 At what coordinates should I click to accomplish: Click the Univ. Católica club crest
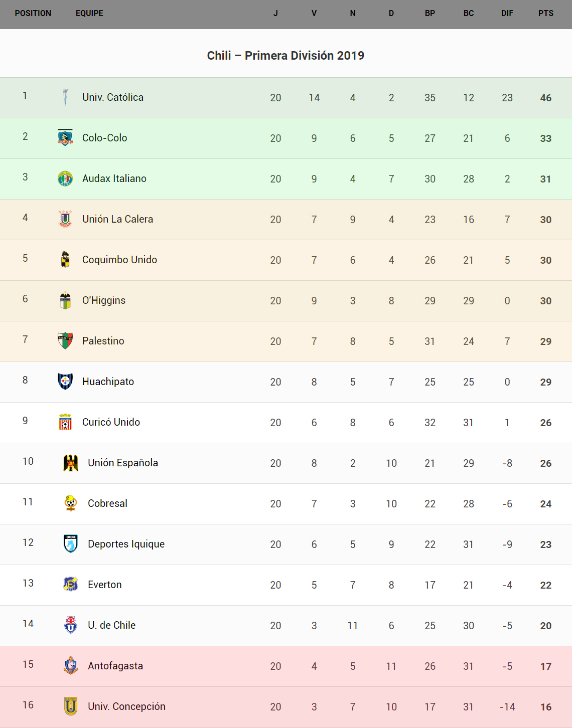click(65, 97)
